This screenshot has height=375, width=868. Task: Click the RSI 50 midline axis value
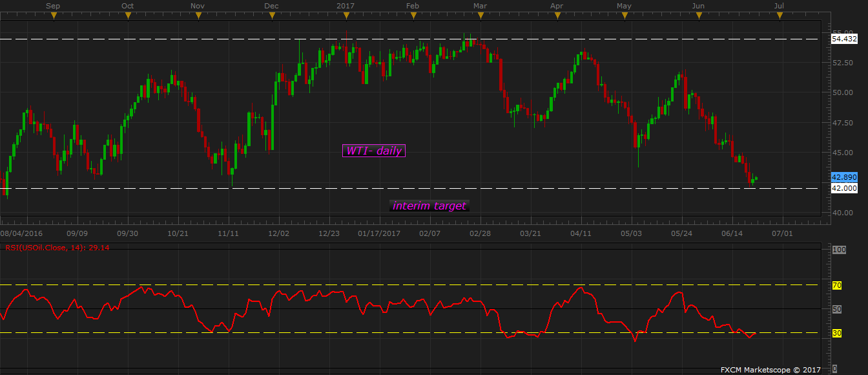pyautogui.click(x=836, y=310)
